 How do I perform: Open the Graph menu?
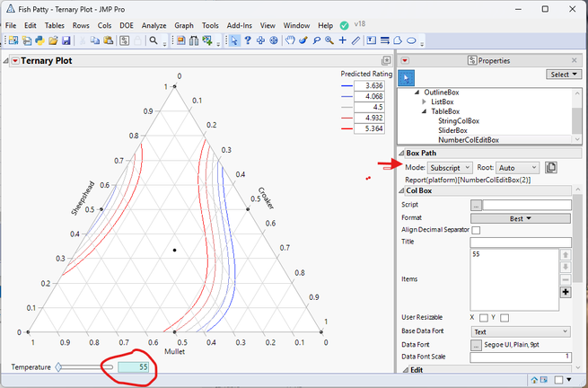184,26
